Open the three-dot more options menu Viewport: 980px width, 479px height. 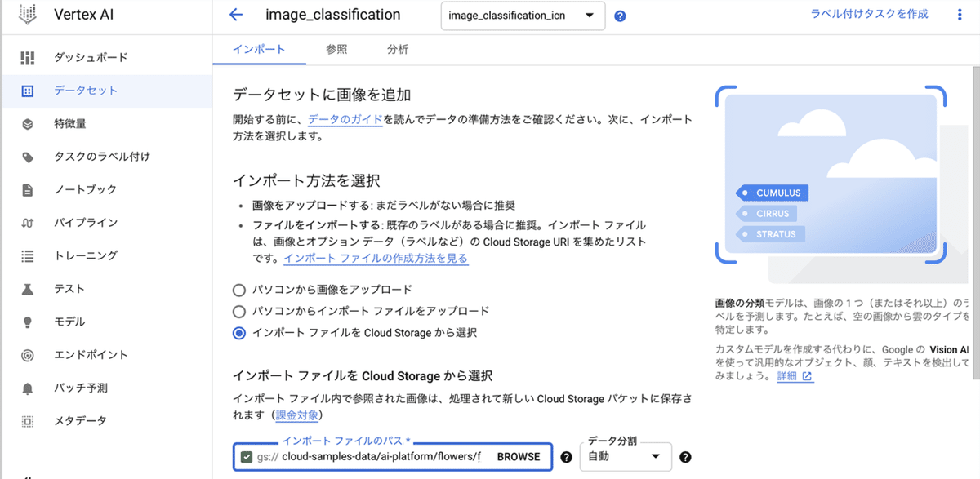click(x=960, y=15)
